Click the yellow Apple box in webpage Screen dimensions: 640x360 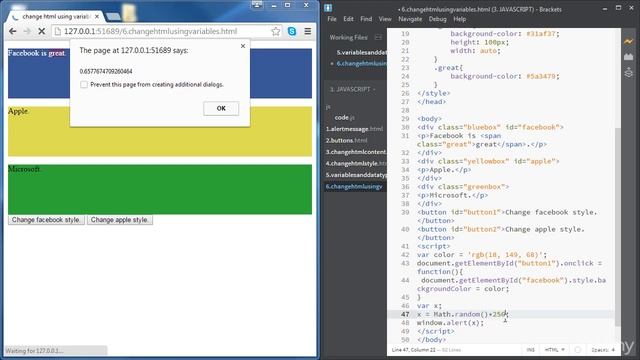[x=160, y=131]
